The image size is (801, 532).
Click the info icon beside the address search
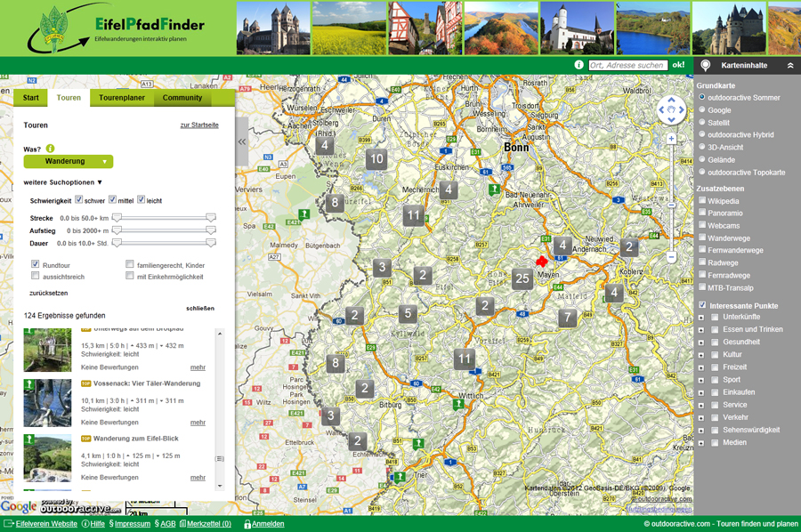click(x=579, y=65)
